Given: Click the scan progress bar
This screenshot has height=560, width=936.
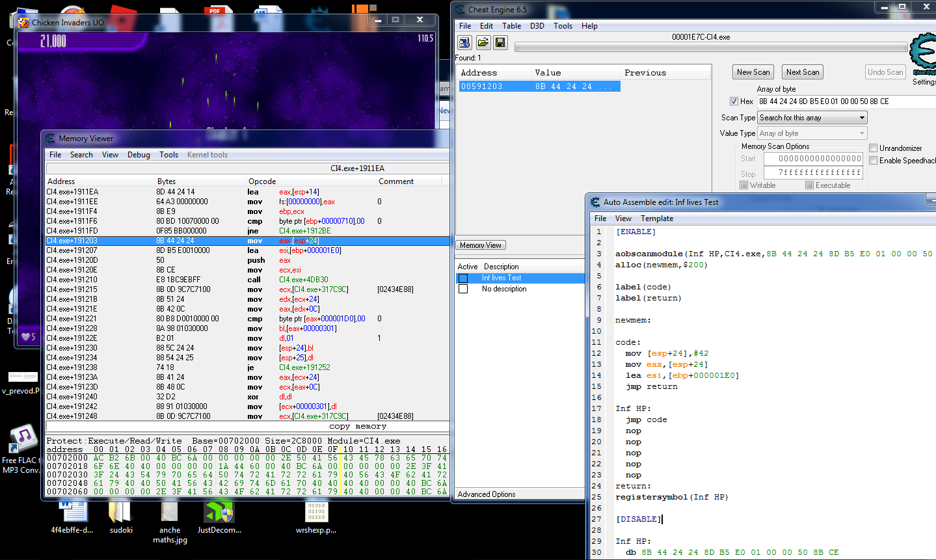Looking at the screenshot, I should click(711, 47).
